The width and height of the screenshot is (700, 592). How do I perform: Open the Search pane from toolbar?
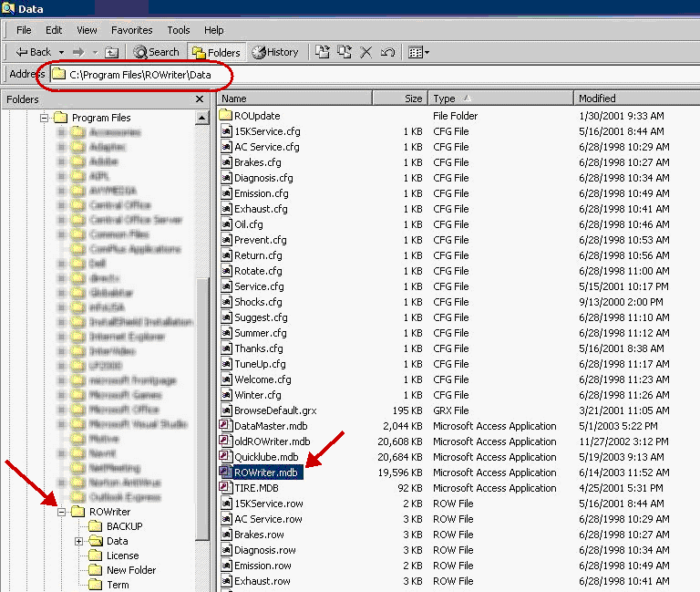pos(157,52)
